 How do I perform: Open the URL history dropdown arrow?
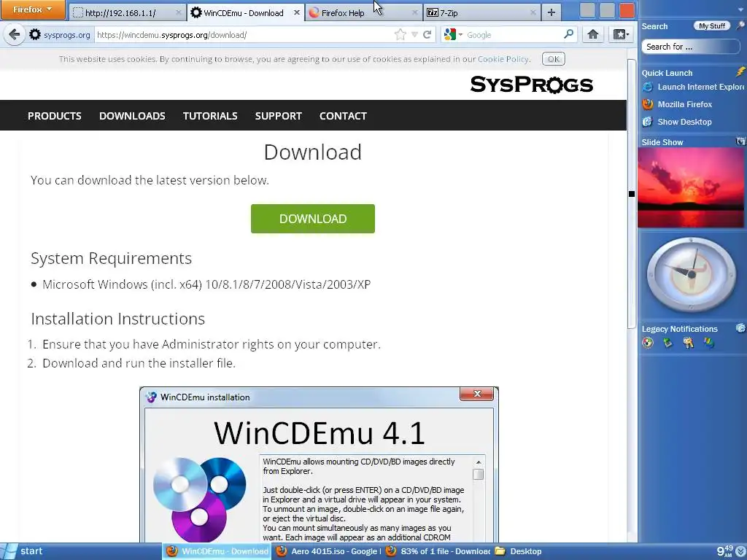(x=414, y=35)
